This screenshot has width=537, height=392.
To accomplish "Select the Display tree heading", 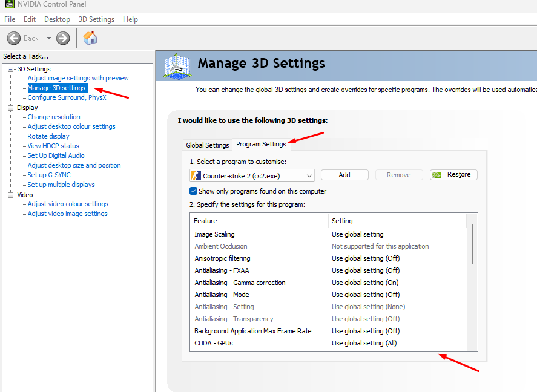I will [x=27, y=108].
